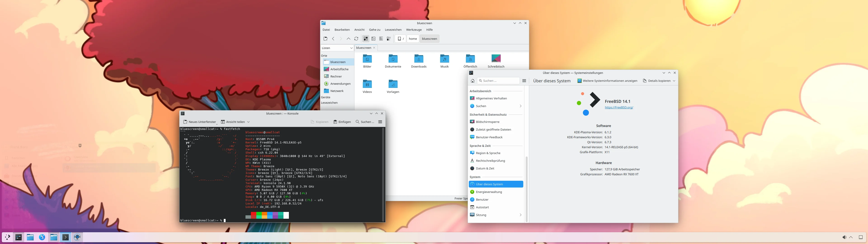Switch to detailed tree view in file manager
Screen dimensions: 868x244
pyautogui.click(x=389, y=39)
